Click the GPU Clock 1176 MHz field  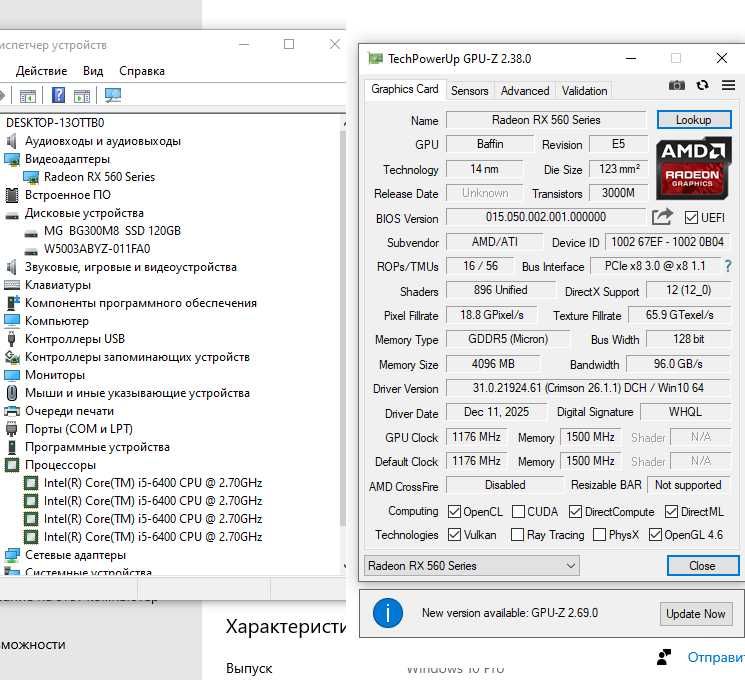(x=476, y=437)
